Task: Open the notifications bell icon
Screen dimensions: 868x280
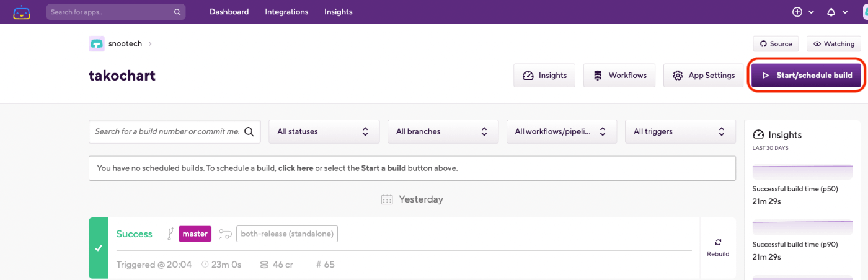Action: point(831,12)
